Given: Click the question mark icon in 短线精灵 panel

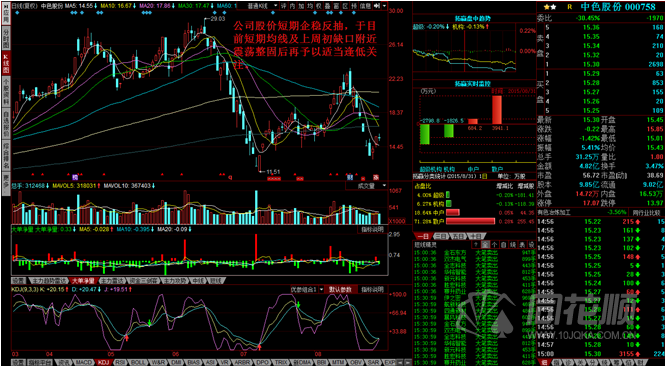Looking at the screenshot, I should [476, 244].
